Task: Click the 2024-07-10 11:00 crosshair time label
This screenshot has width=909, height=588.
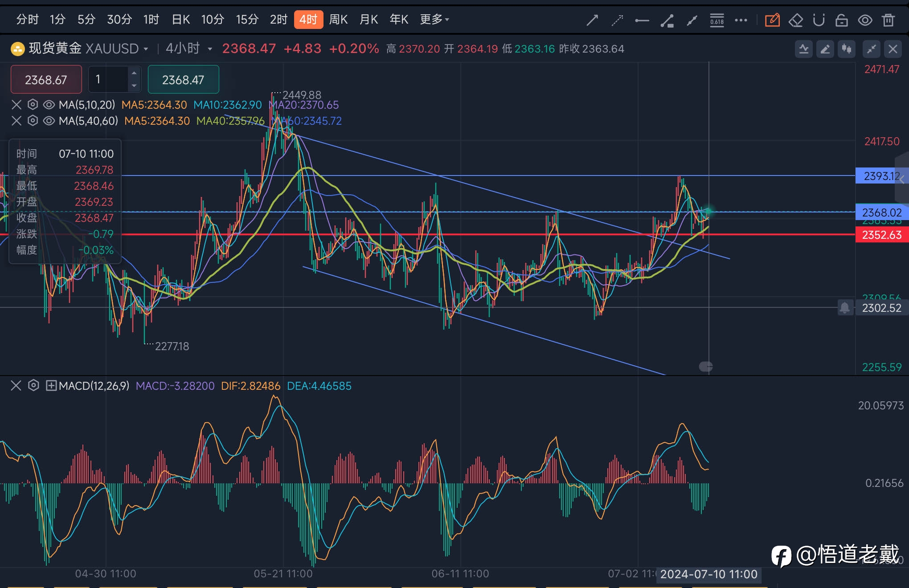Action: [709, 574]
